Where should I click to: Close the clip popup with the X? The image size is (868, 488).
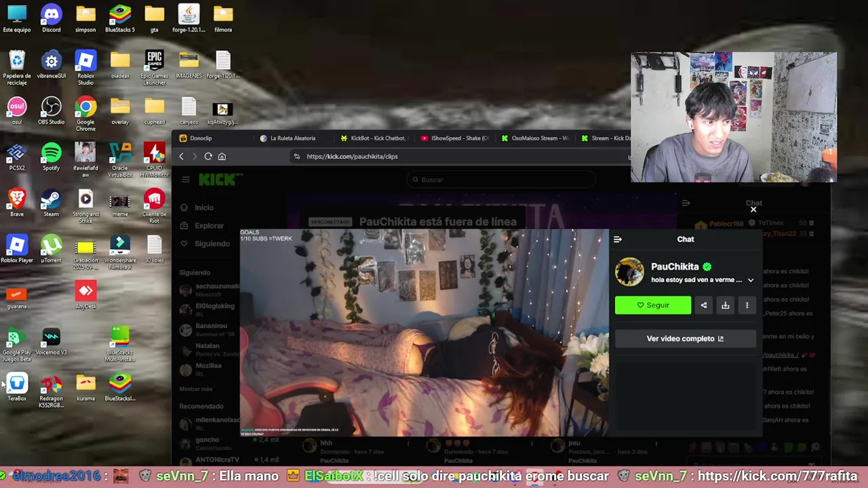tap(753, 209)
